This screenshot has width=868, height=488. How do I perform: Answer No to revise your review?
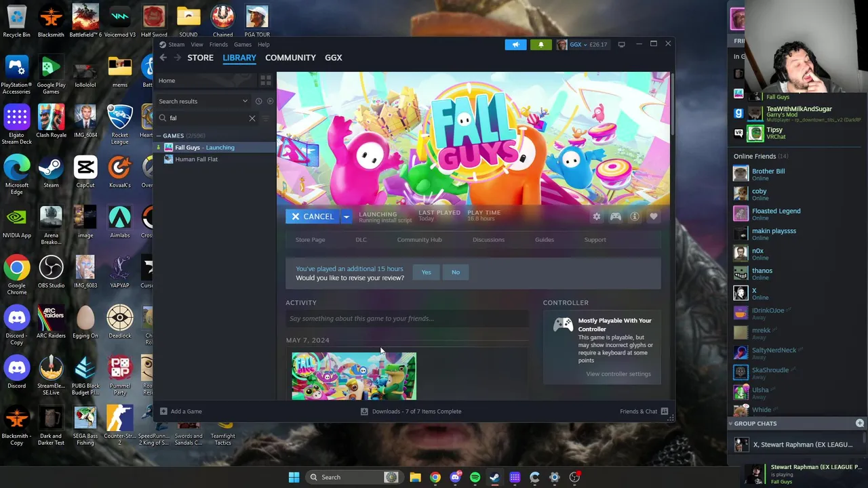tap(456, 272)
